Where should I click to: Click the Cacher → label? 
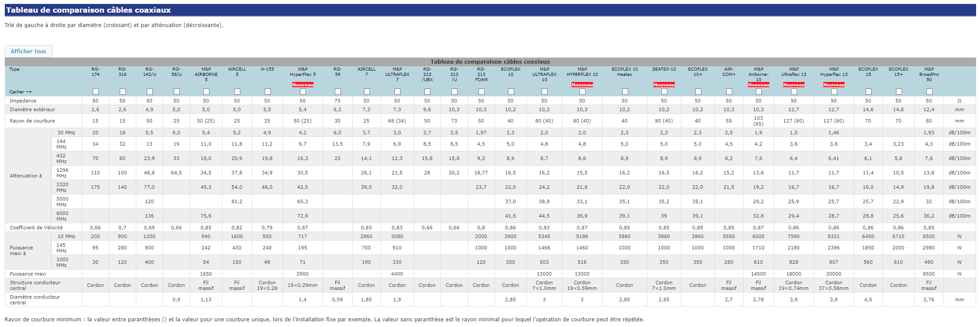pos(20,92)
